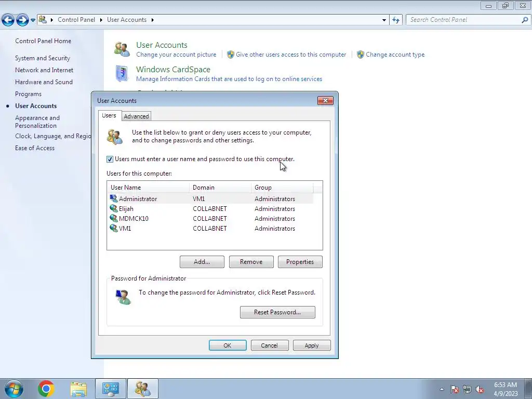The image size is (532, 399).
Task: Click Give other users access to this computer
Action: point(291,55)
